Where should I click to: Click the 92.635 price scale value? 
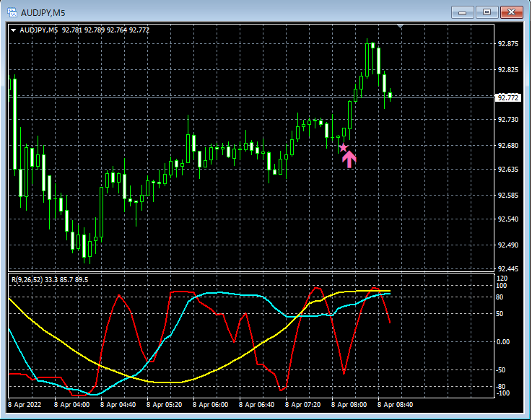507,170
